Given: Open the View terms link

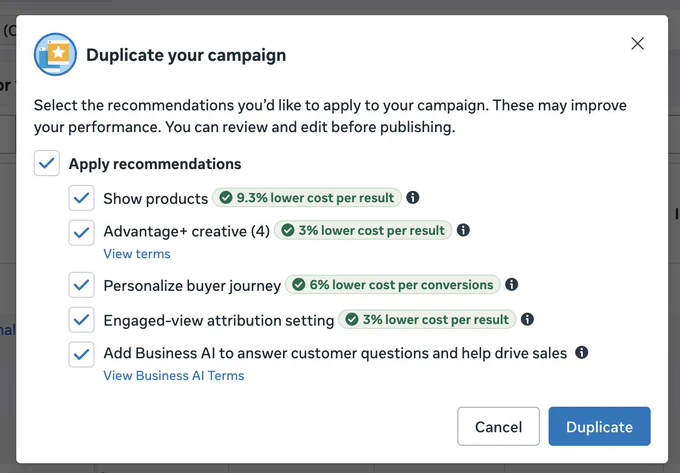Looking at the screenshot, I should pyautogui.click(x=137, y=254).
